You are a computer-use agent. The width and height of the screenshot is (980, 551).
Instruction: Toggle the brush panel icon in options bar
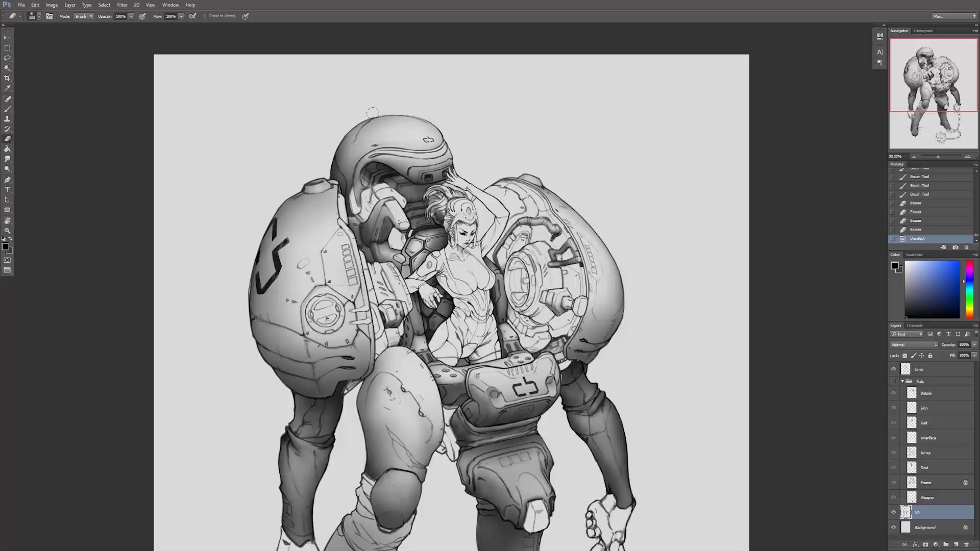pos(50,16)
